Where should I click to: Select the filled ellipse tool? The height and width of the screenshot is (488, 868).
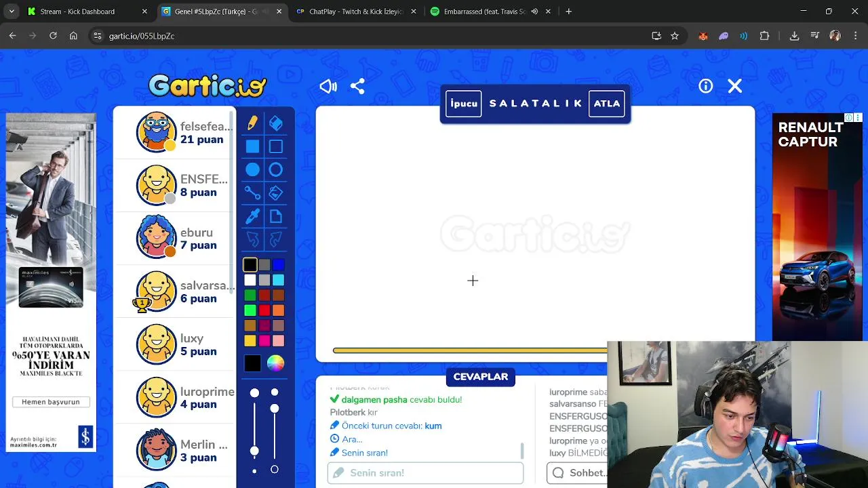(x=252, y=169)
